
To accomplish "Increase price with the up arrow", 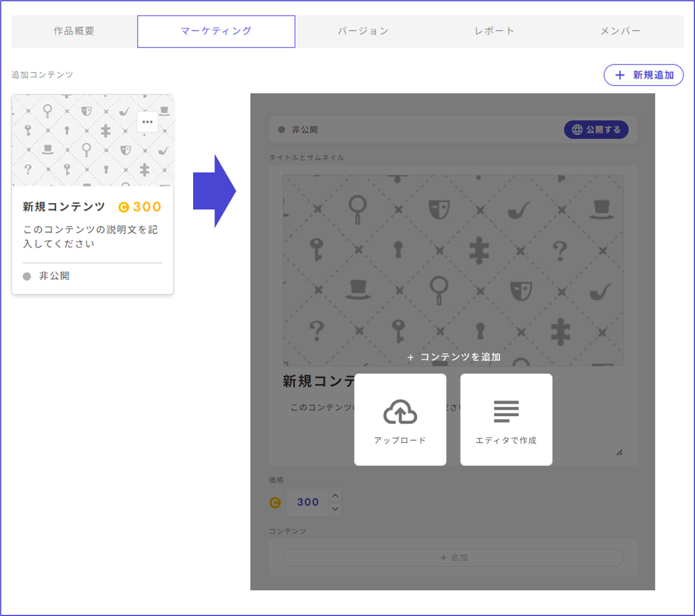I will [335, 495].
